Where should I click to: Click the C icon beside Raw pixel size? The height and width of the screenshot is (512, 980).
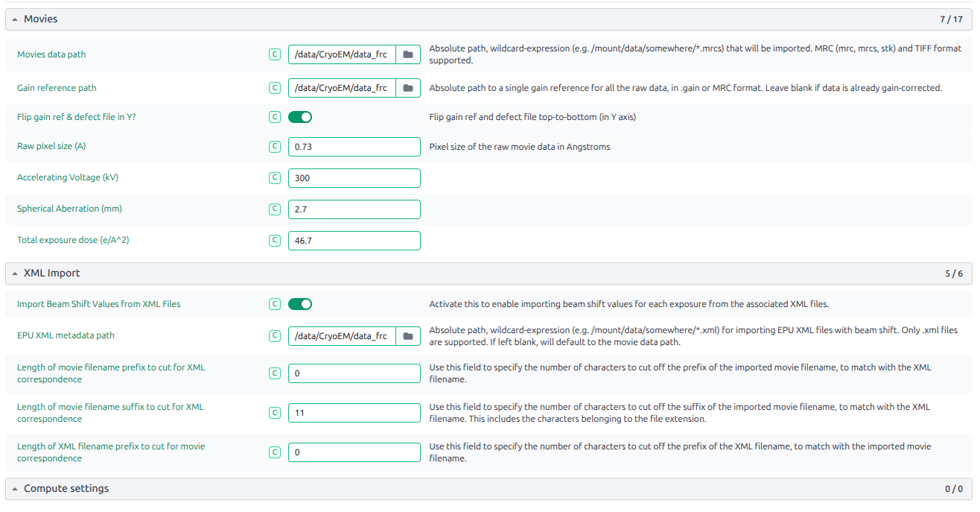coord(275,147)
